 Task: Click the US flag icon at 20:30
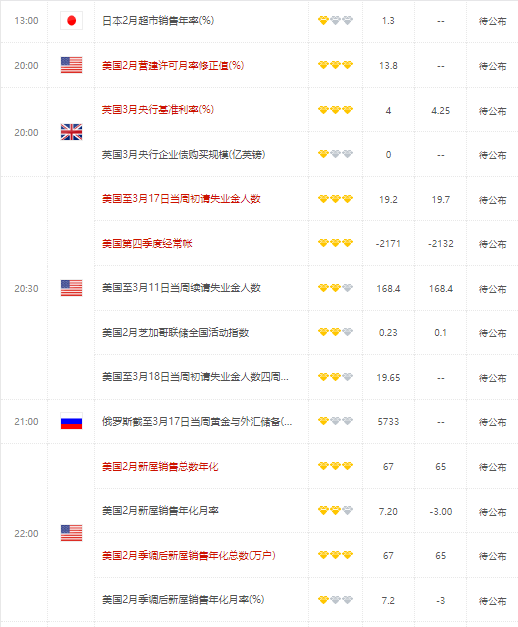(72, 288)
